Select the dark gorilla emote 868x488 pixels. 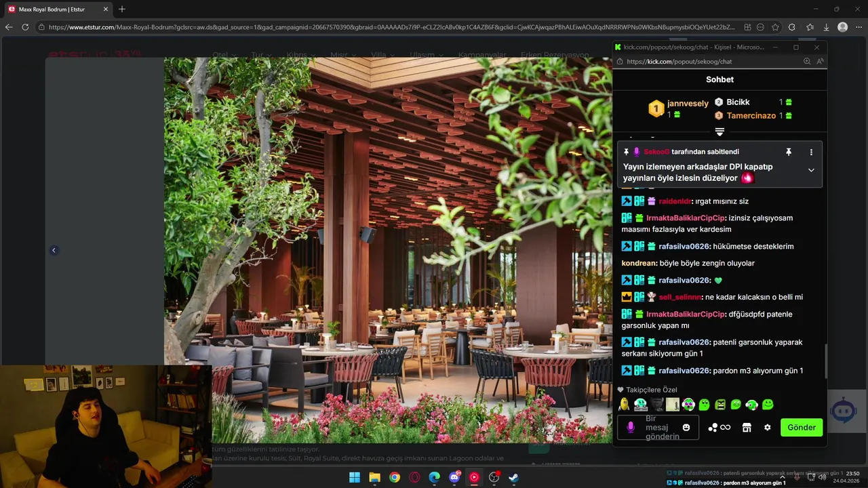click(x=657, y=405)
